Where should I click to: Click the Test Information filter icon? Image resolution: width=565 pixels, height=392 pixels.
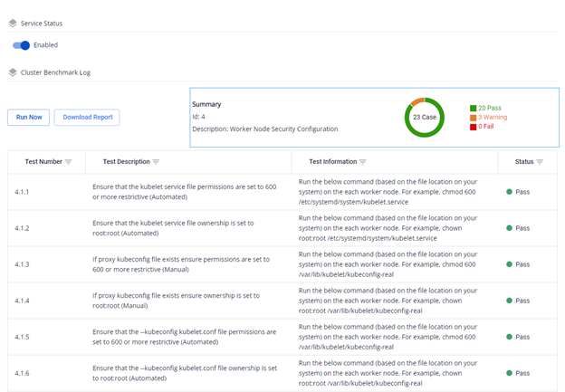pos(362,162)
